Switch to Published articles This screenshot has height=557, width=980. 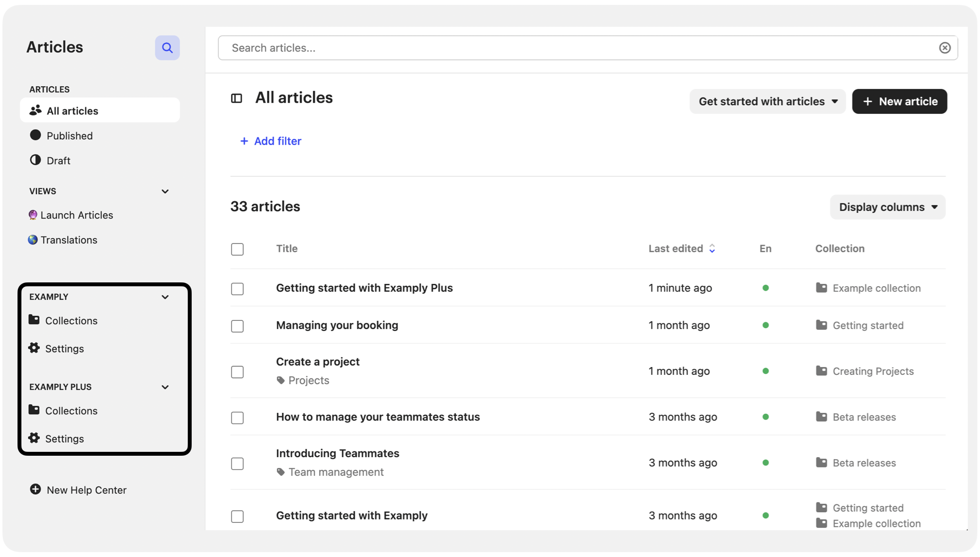click(x=70, y=136)
